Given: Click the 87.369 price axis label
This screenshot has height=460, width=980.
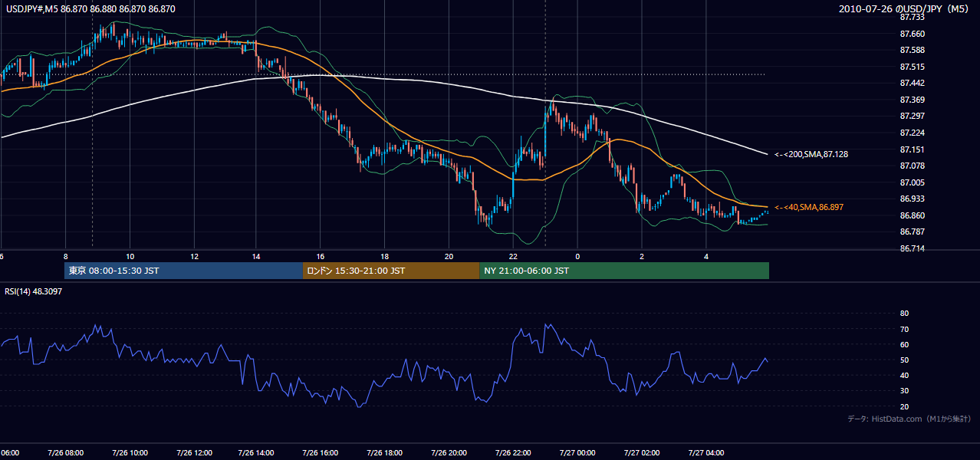Looking at the screenshot, I should (912, 100).
